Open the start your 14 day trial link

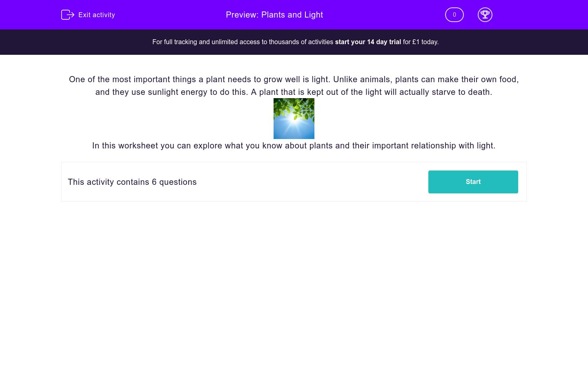pyautogui.click(x=368, y=42)
